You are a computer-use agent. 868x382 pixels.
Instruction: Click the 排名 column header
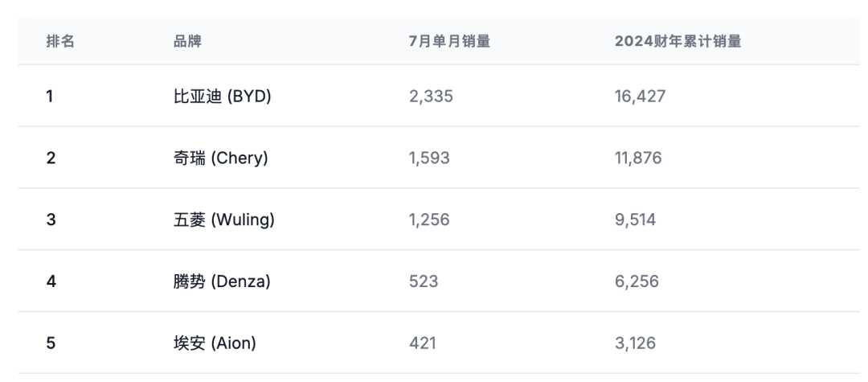pyautogui.click(x=60, y=42)
